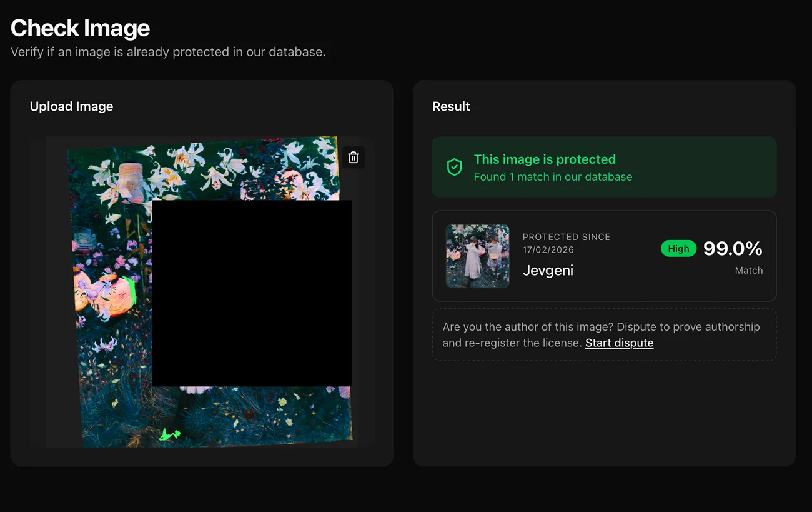Click the green High confidence badge
The width and height of the screenshot is (812, 512).
678,248
